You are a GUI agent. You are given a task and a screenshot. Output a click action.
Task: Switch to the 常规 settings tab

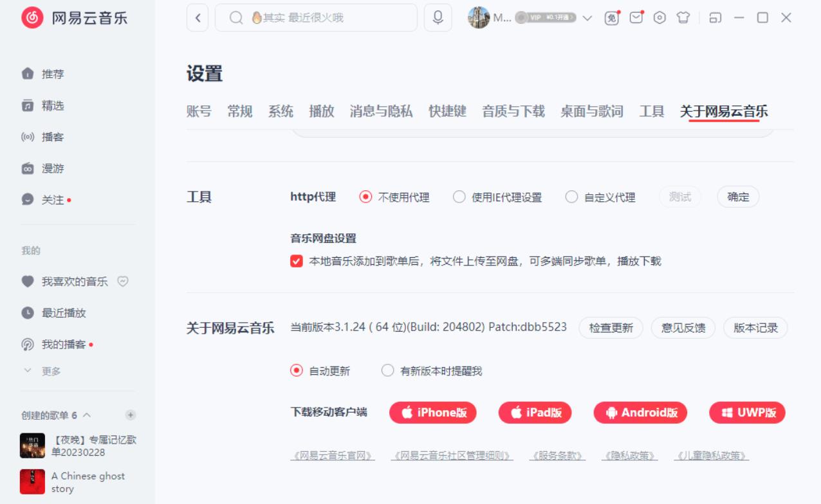tap(240, 111)
